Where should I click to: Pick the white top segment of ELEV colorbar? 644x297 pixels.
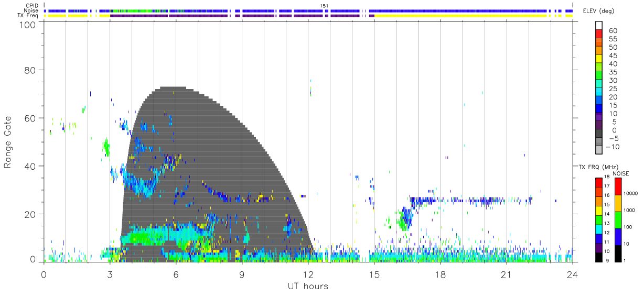click(x=599, y=26)
